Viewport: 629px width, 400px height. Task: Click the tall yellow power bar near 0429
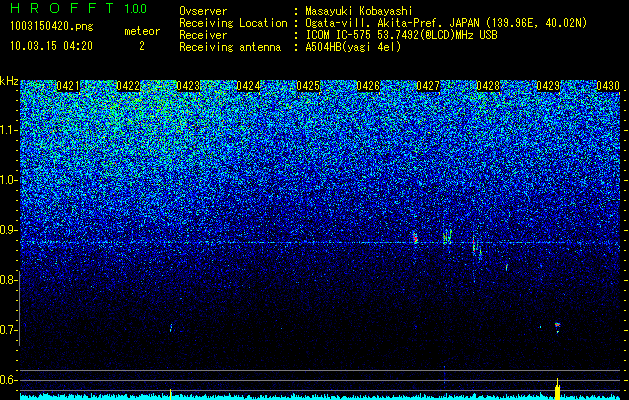click(x=558, y=390)
